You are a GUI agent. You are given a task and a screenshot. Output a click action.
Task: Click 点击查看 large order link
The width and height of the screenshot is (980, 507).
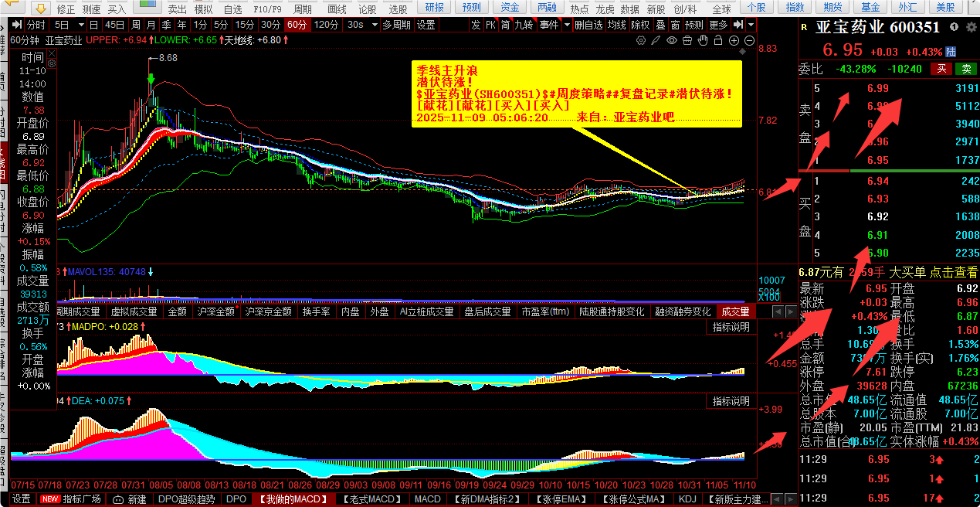(953, 272)
